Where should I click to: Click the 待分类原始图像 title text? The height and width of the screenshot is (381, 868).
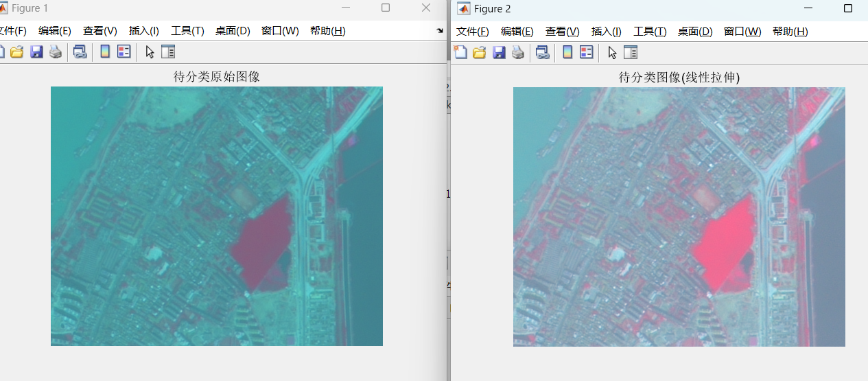pos(216,77)
